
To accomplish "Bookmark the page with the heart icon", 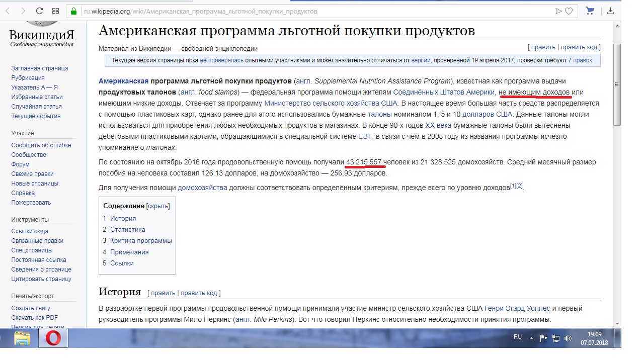I will click(x=569, y=11).
